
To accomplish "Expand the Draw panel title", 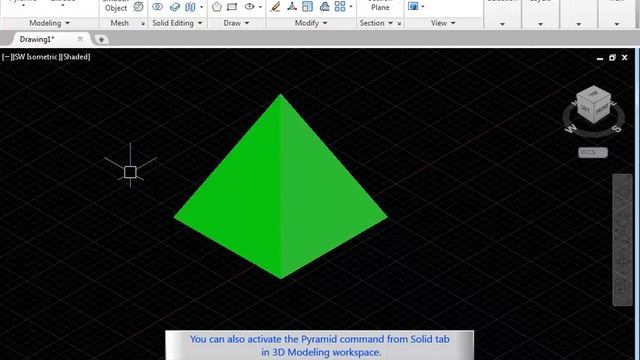I will pyautogui.click(x=236, y=23).
